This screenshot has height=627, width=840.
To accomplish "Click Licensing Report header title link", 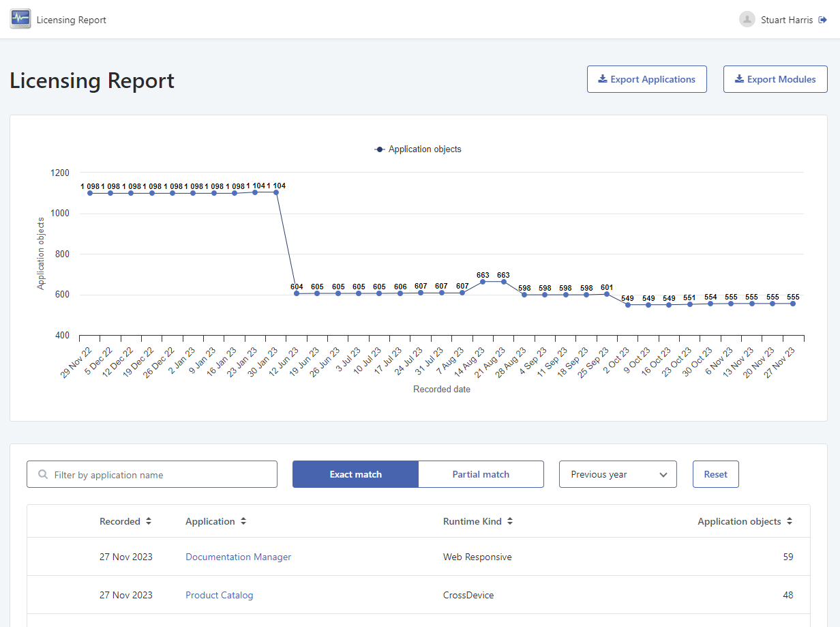I will click(72, 20).
